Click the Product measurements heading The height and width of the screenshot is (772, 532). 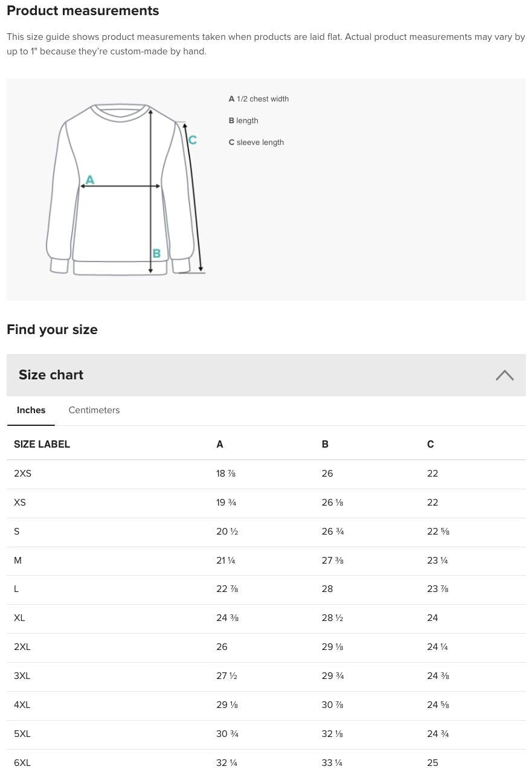coord(83,10)
